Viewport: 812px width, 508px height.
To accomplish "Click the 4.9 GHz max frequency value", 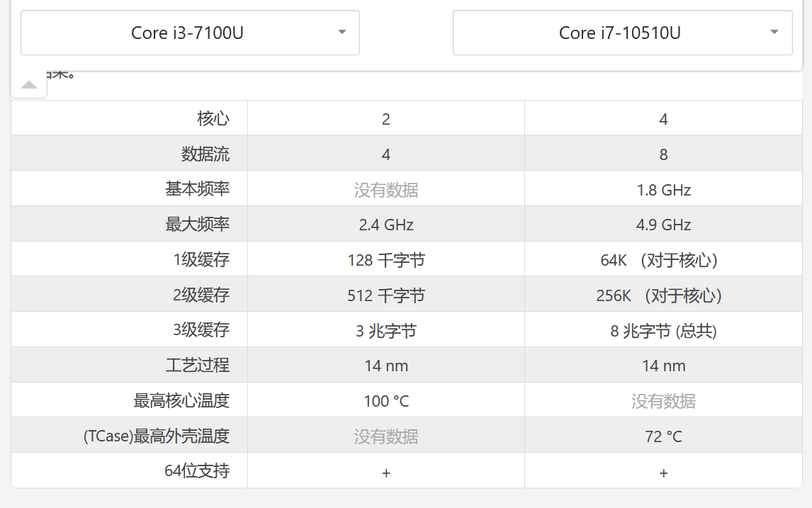I will coord(663,225).
